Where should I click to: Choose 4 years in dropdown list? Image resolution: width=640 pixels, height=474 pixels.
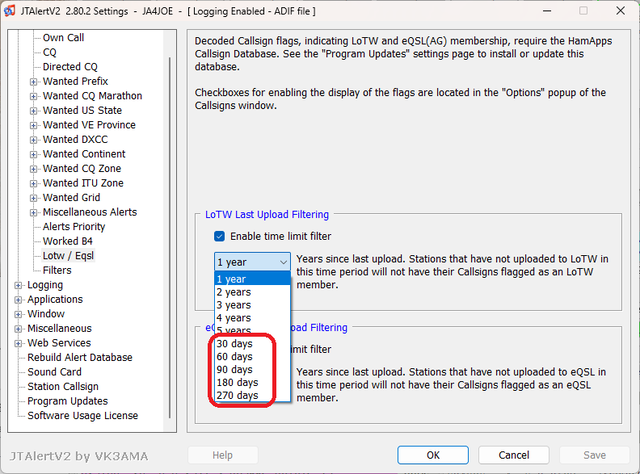[x=252, y=318]
